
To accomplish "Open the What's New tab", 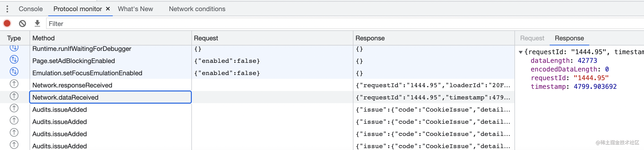I will pos(135,9).
